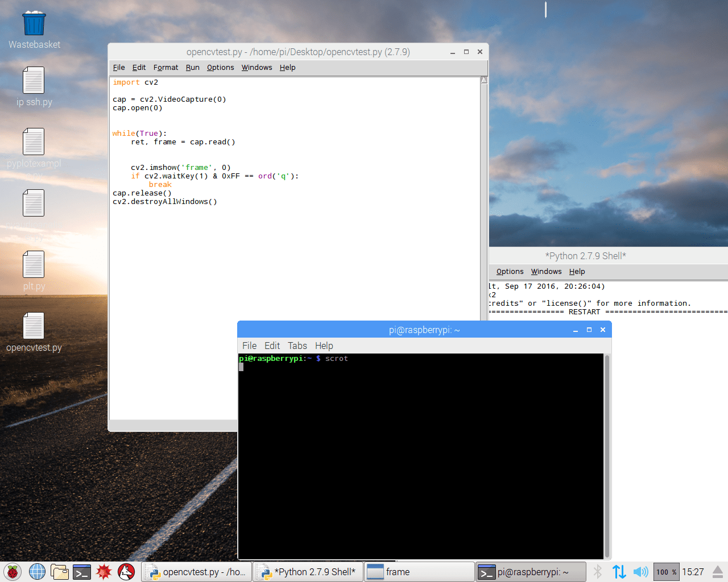This screenshot has width=728, height=582.
Task: Open the network monitor icon in the tray
Action: tap(619, 572)
